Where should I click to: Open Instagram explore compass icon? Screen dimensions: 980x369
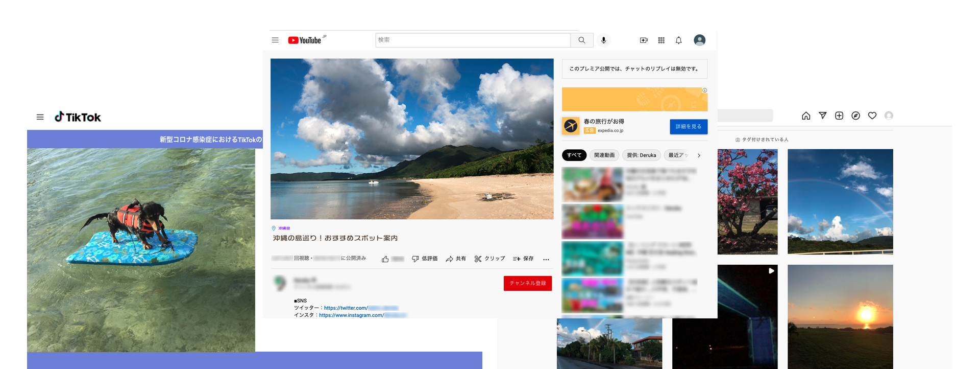(855, 116)
